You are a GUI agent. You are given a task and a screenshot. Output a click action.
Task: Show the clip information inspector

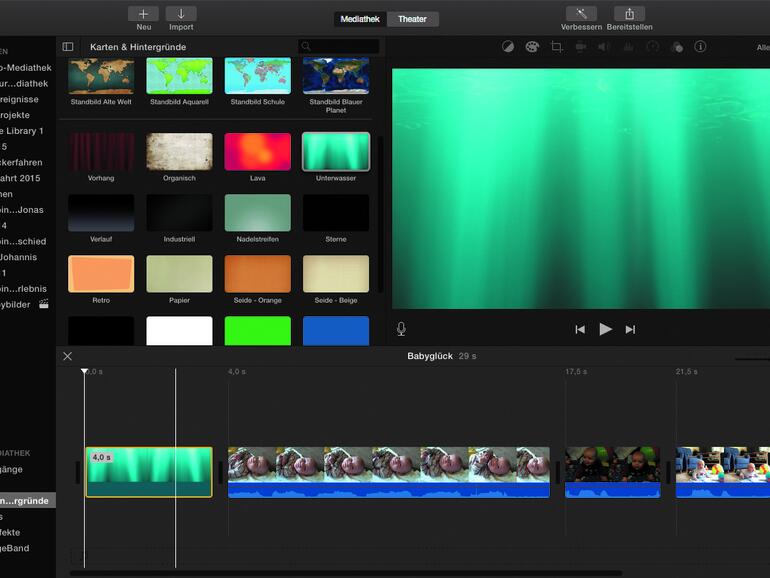[x=700, y=47]
